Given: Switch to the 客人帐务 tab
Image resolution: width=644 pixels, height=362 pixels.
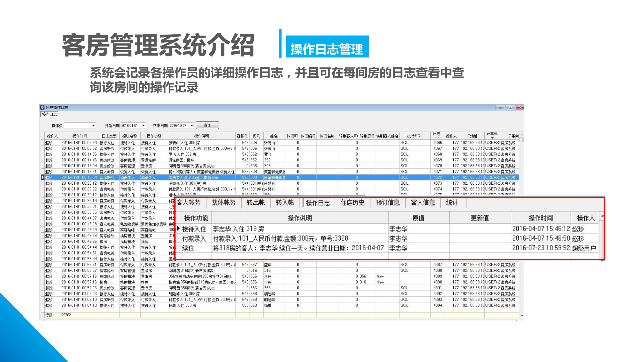Looking at the screenshot, I should tap(189, 202).
